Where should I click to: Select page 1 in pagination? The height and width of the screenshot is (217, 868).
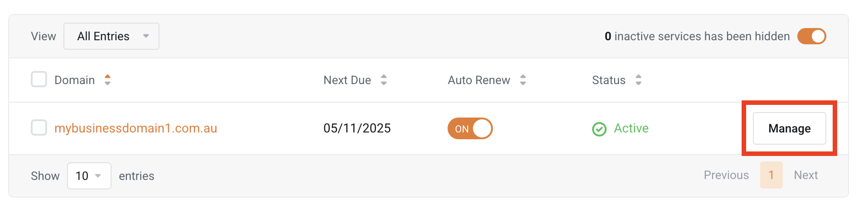coord(771,175)
